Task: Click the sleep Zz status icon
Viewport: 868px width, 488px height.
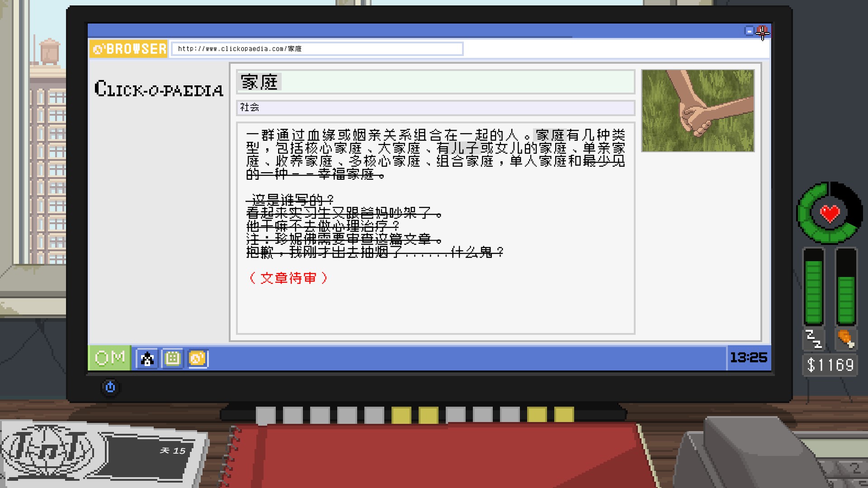Action: click(813, 339)
